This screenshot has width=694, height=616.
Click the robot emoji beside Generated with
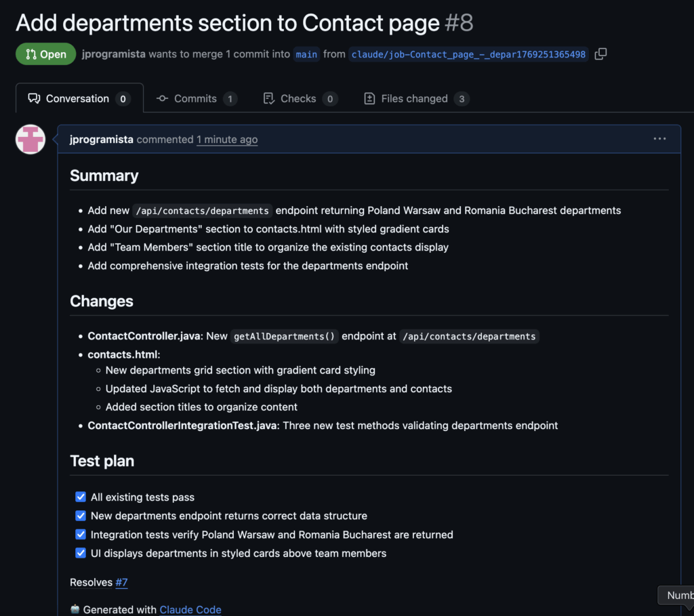click(x=75, y=609)
